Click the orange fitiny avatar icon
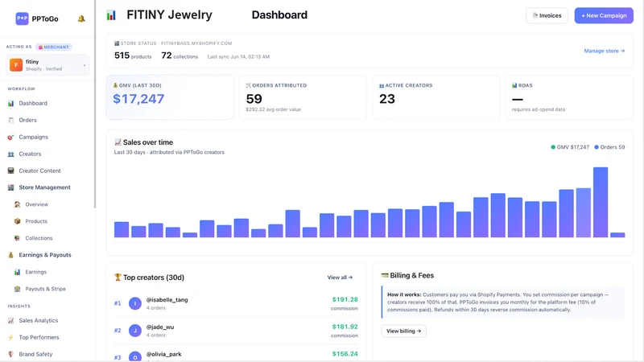Image resolution: width=644 pixels, height=362 pixels. (x=16, y=65)
